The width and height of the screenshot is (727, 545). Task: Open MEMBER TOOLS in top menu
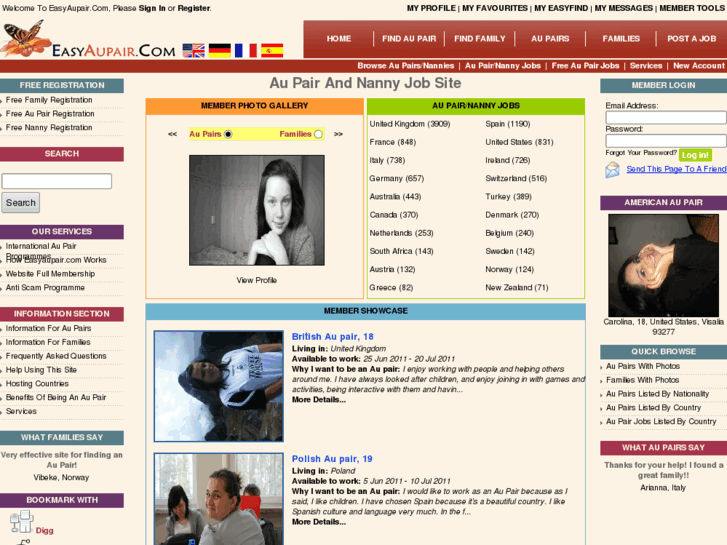click(692, 8)
